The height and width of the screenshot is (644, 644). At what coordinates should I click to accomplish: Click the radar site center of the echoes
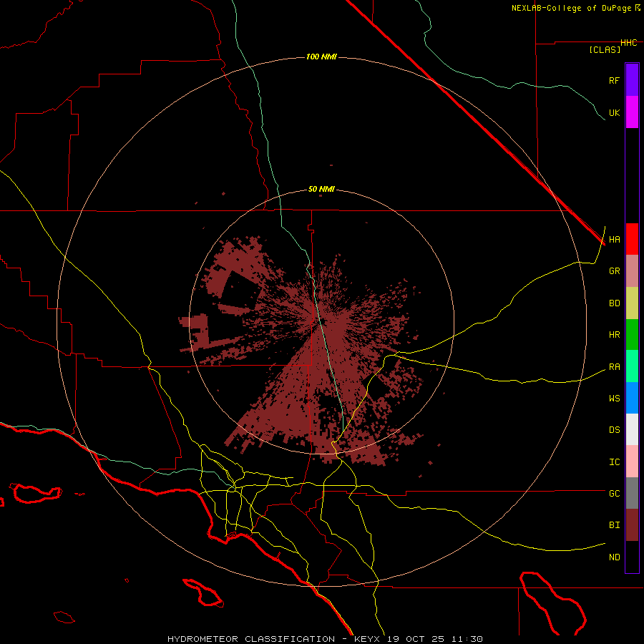321,321
